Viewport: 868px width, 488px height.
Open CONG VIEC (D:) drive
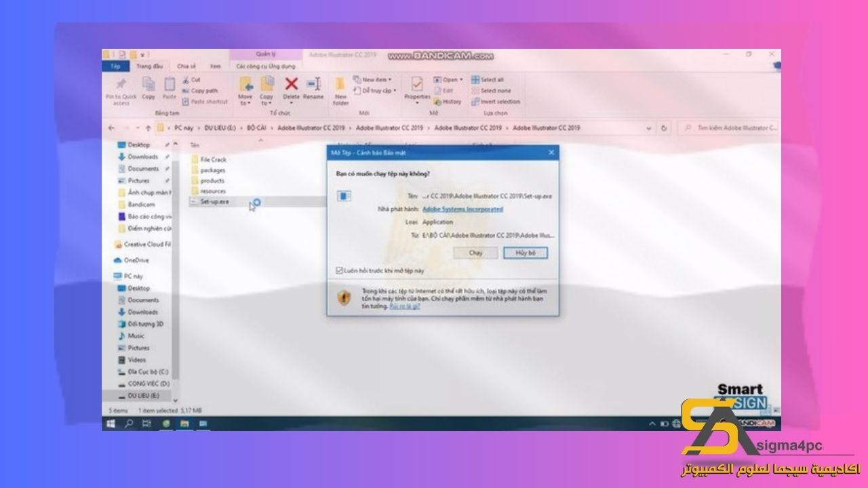click(x=144, y=384)
